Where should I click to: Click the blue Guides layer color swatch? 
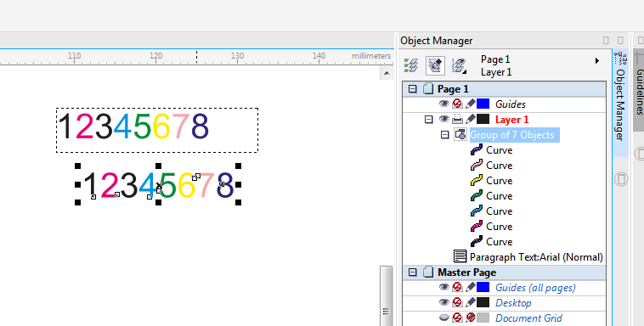click(483, 104)
